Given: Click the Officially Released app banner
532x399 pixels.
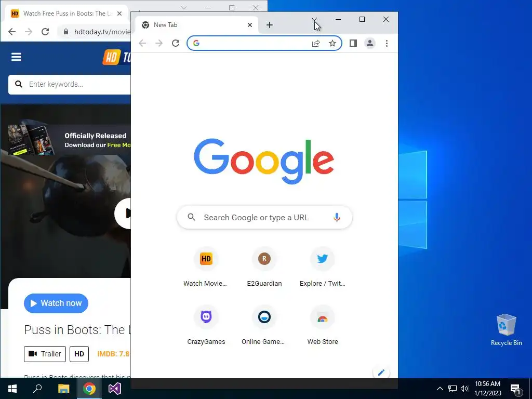Looking at the screenshot, I should coord(70,140).
